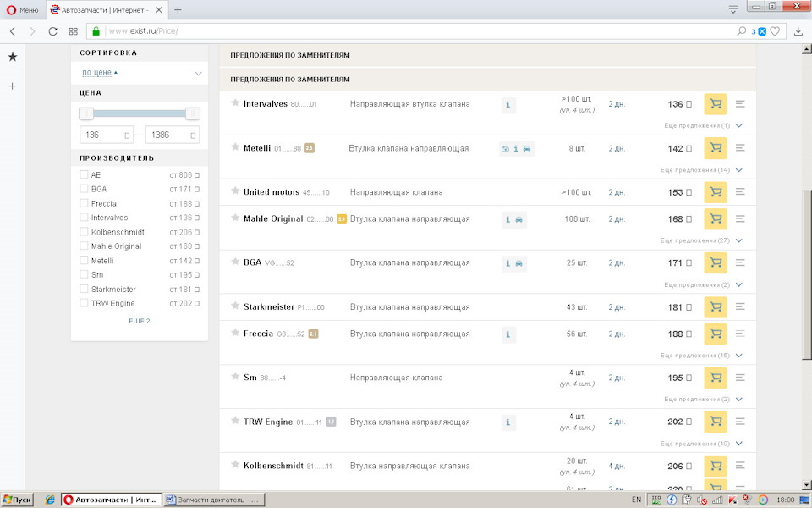Image resolution: width=812 pixels, height=508 pixels.
Task: Open the Intervalves brand link
Action: pos(265,103)
